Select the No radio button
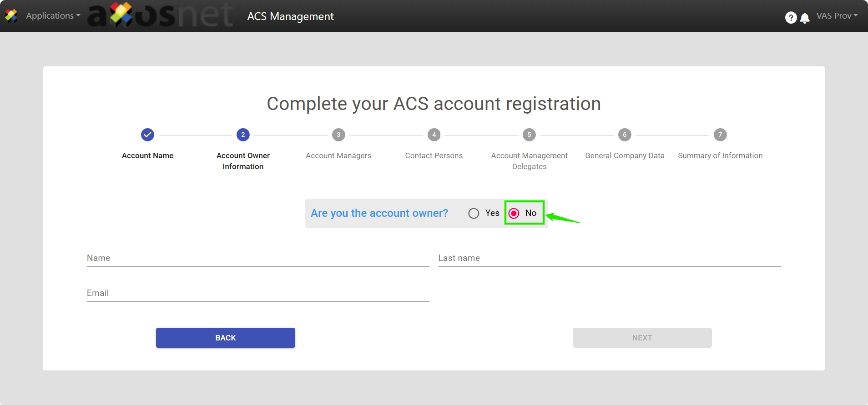Screen dimensions: 868x405 514,213
